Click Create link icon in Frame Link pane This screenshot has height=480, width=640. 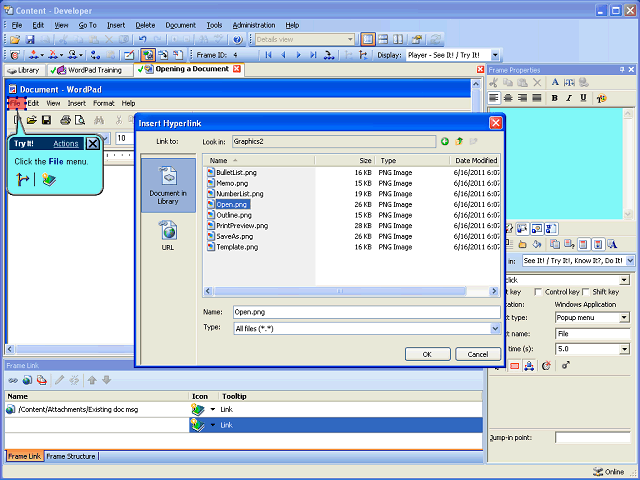click(13, 380)
